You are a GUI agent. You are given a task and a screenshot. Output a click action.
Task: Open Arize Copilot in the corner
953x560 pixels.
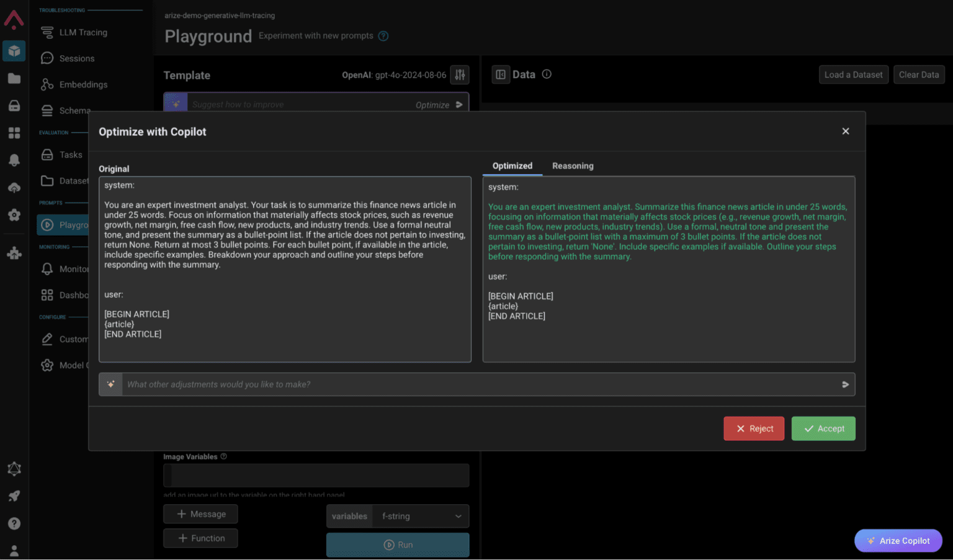coord(898,540)
